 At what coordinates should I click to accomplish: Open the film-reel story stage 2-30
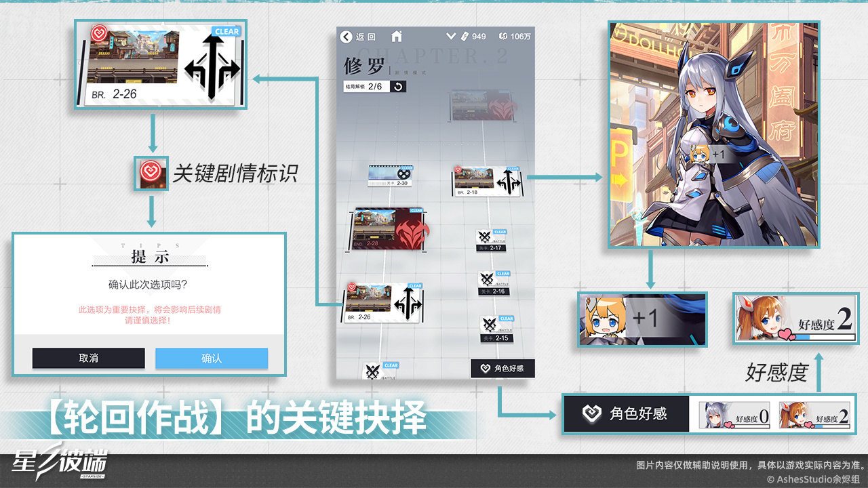click(391, 176)
